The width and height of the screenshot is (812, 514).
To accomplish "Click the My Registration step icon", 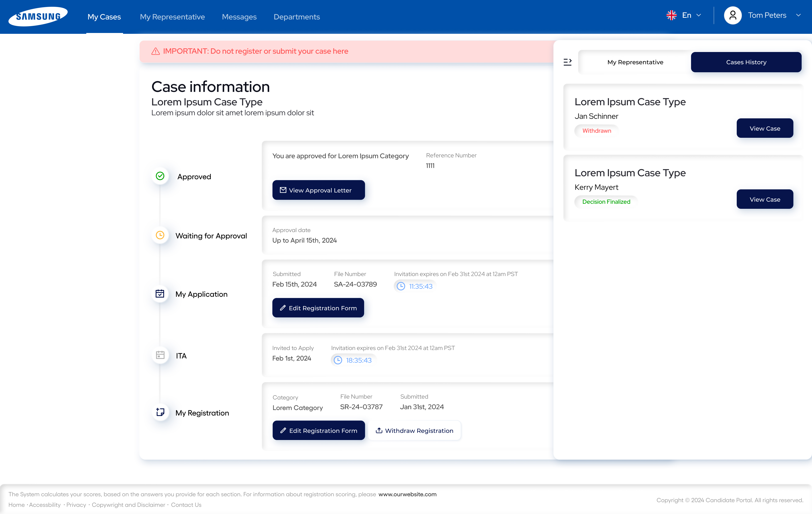I will click(160, 412).
